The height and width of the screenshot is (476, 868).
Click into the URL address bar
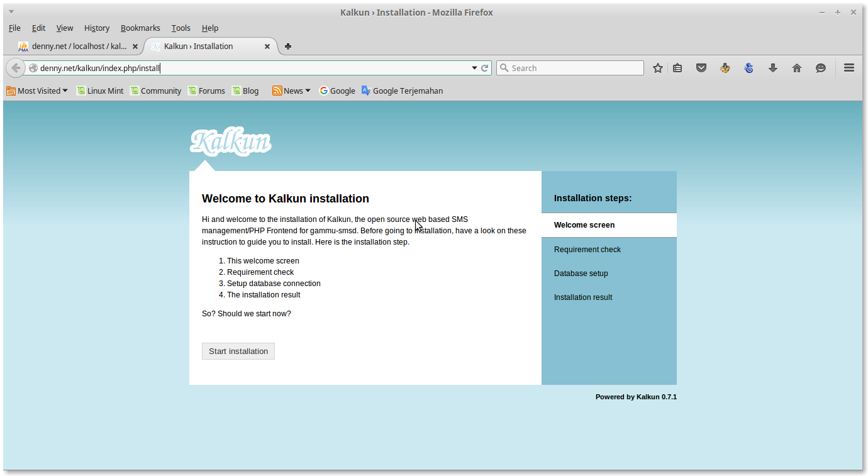pyautogui.click(x=252, y=68)
